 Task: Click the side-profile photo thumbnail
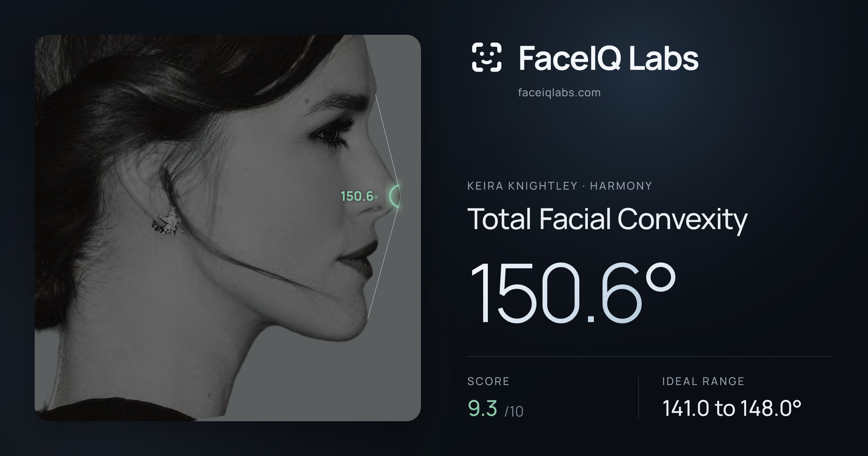pyautogui.click(x=228, y=228)
